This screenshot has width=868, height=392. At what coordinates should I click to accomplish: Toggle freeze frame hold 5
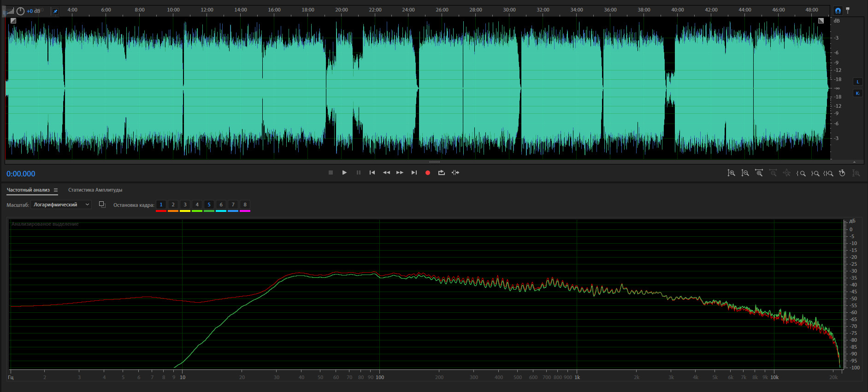(209, 205)
